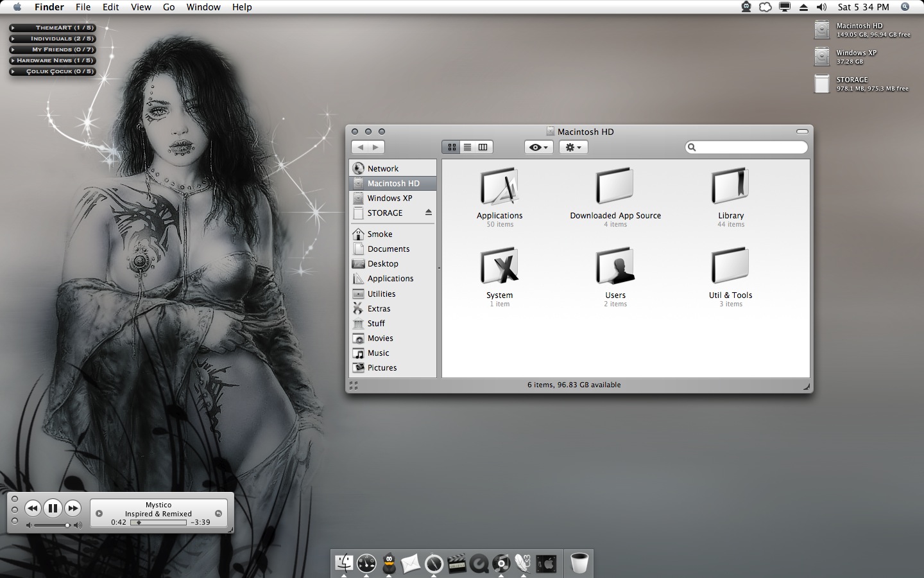
Task: Open the Window menu
Action: (x=203, y=7)
